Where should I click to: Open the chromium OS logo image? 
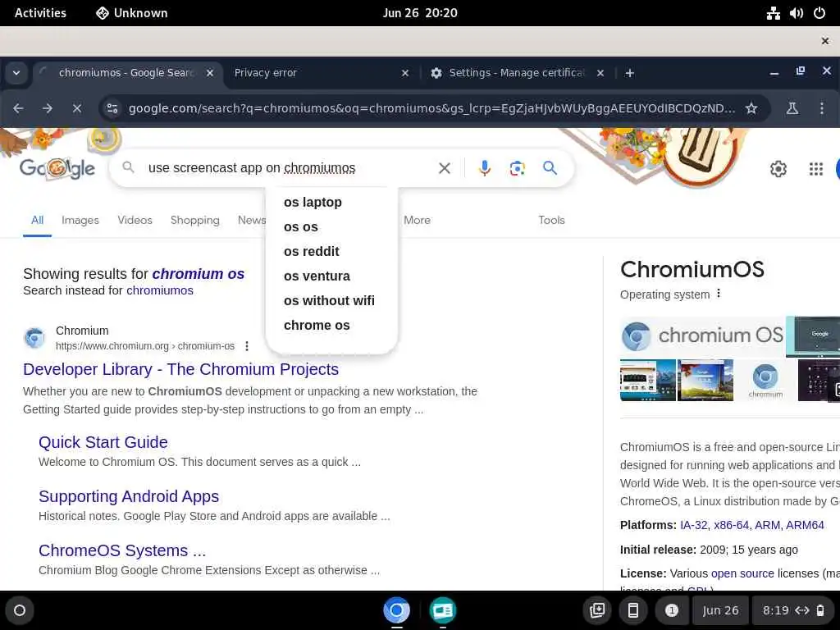pyautogui.click(x=702, y=336)
